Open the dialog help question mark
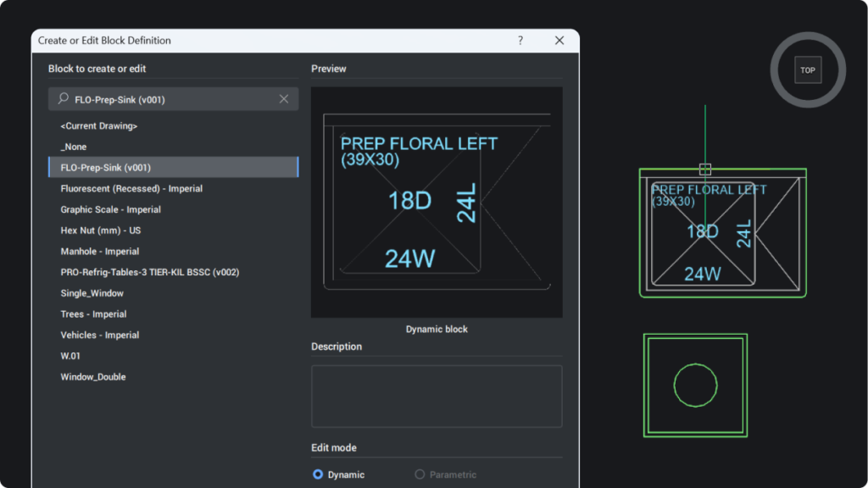 (520, 40)
